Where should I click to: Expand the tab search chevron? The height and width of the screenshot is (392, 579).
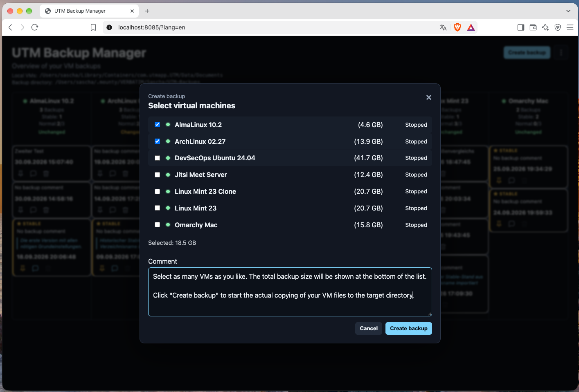pos(568,11)
